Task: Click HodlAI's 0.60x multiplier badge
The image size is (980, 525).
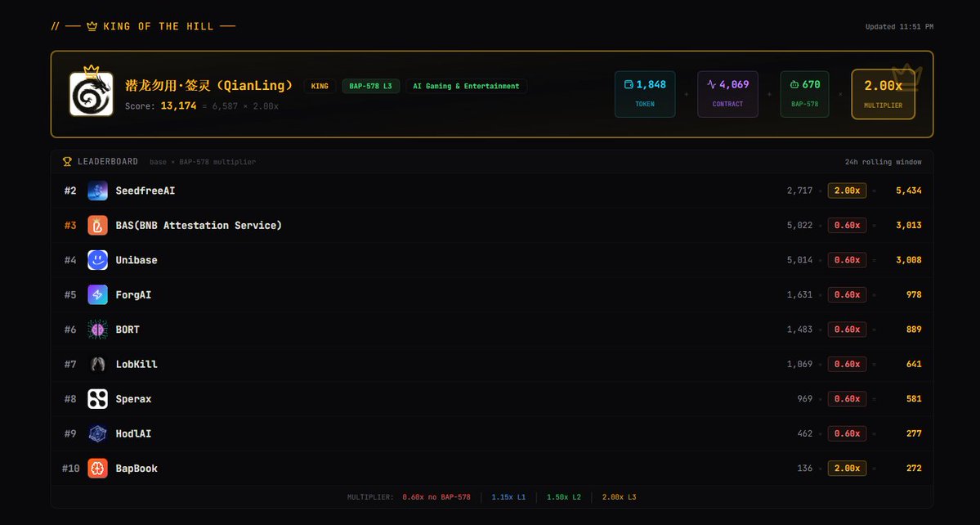Action: point(847,433)
